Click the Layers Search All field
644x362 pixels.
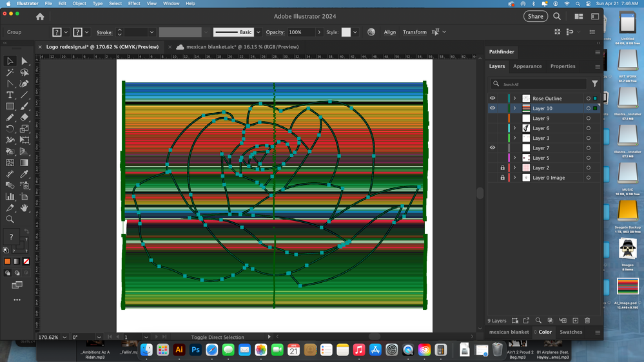click(538, 84)
